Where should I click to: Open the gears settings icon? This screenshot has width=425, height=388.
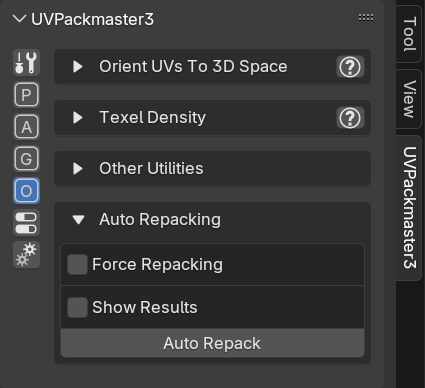tap(26, 255)
